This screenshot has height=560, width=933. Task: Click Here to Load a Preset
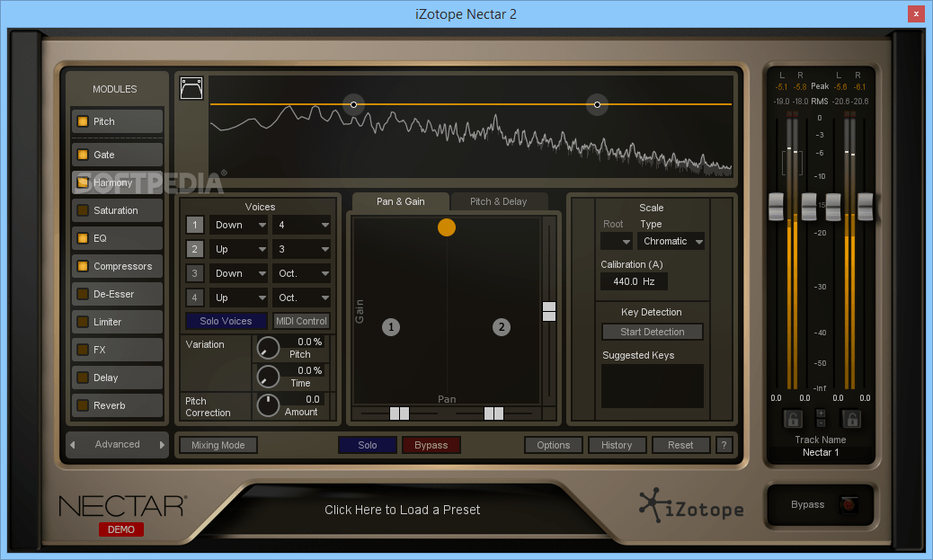pos(403,509)
